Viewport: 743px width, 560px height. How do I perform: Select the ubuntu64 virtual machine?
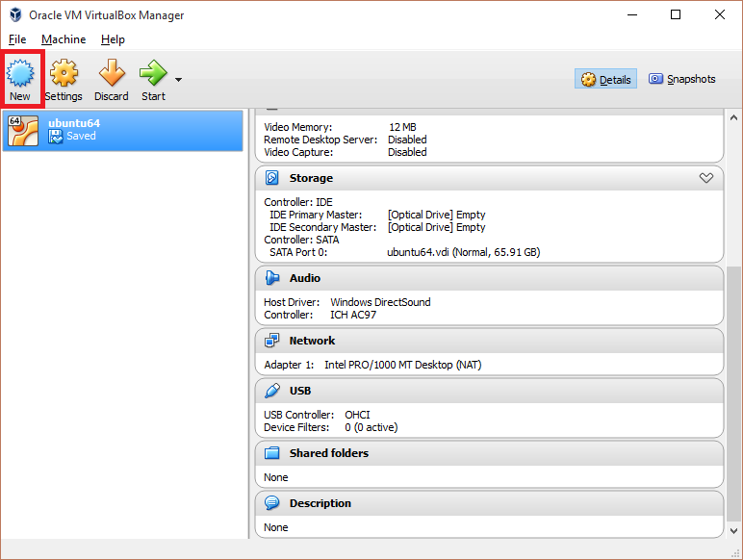tap(123, 131)
